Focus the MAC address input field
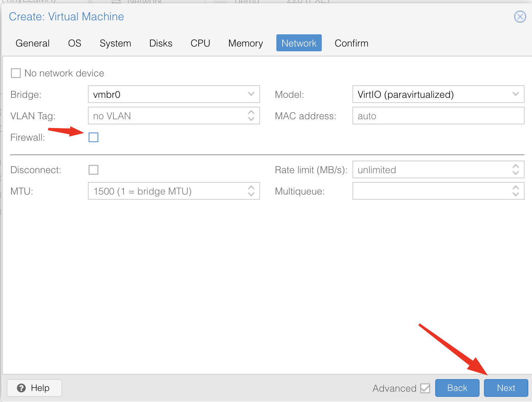This screenshot has height=402, width=532. pos(438,116)
